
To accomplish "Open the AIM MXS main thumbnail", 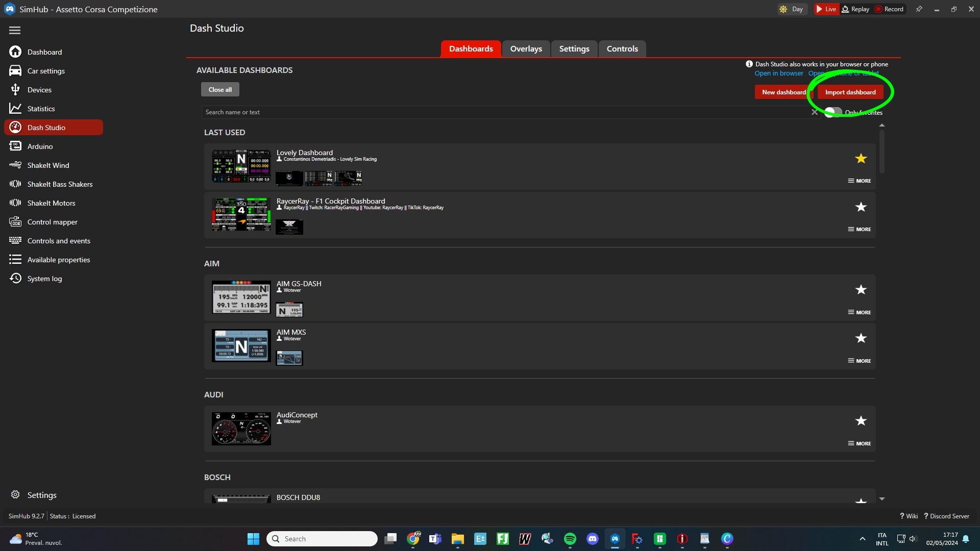I will point(241,346).
